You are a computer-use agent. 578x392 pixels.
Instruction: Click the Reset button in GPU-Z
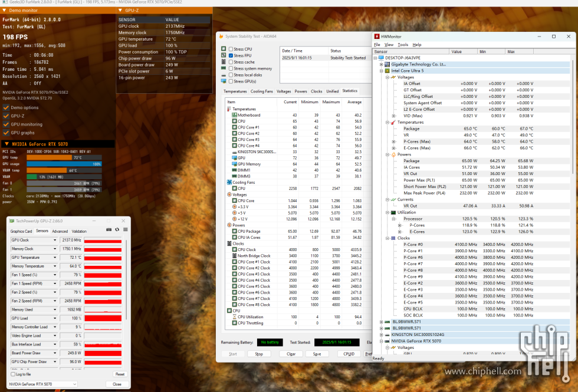pyautogui.click(x=120, y=374)
